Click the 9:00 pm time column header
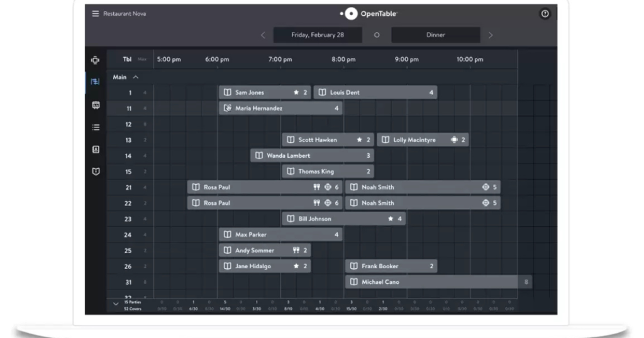 click(407, 60)
